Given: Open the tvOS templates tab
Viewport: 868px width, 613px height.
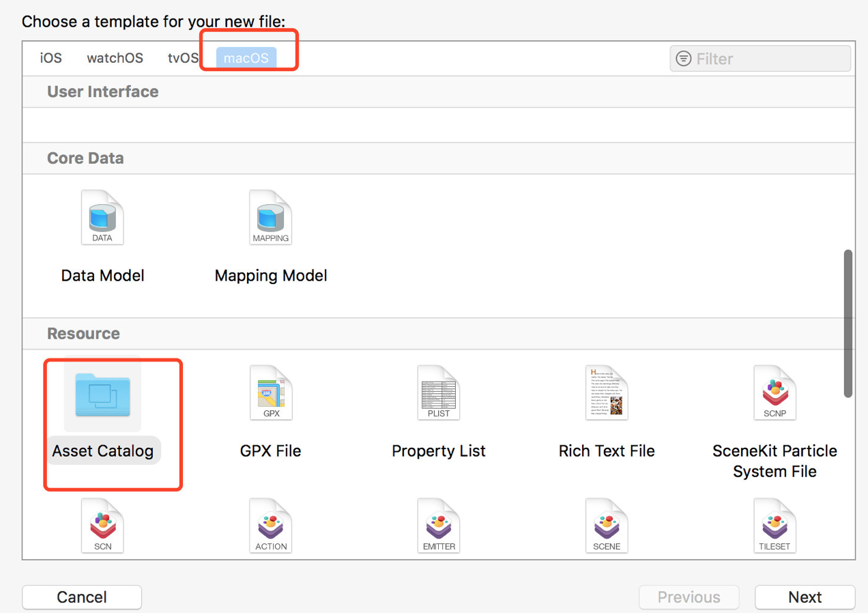Looking at the screenshot, I should click(183, 58).
